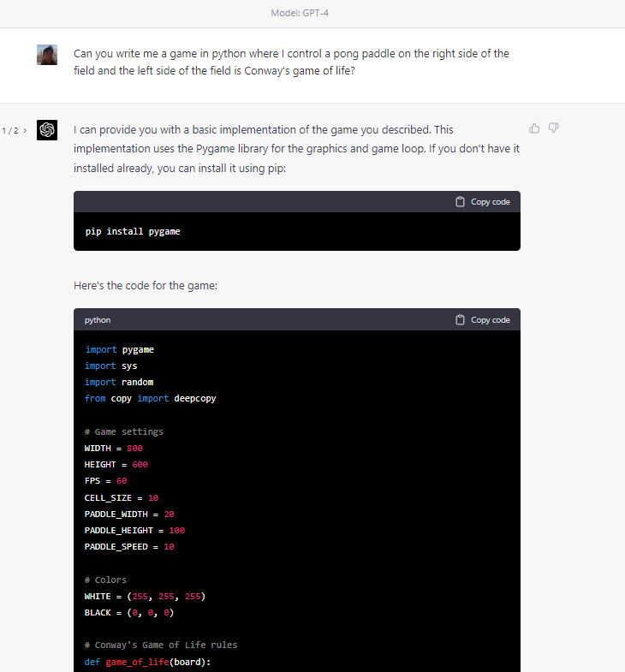Click the line import random
Image resolution: width=625 pixels, height=672 pixels.
coord(119,383)
